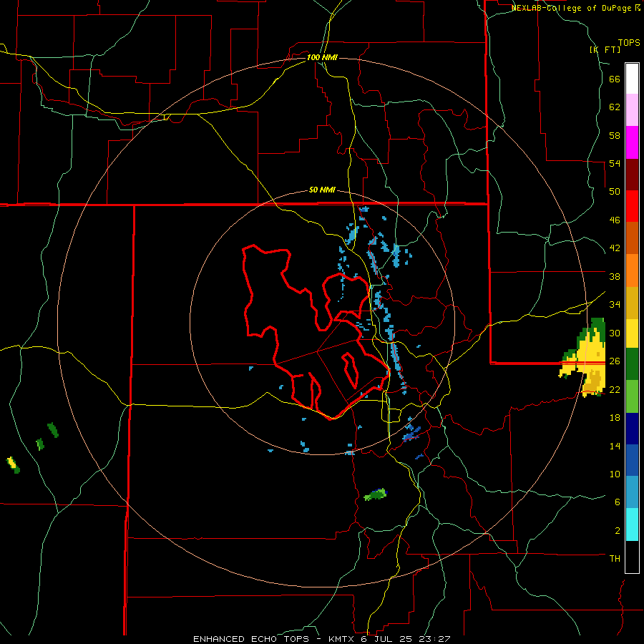Click the 66 legend value
This screenshot has width=644, height=644.
click(x=615, y=79)
